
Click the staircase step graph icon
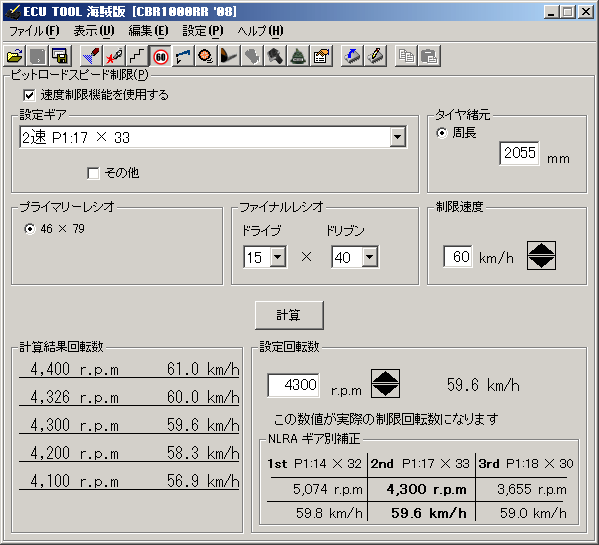click(137, 56)
